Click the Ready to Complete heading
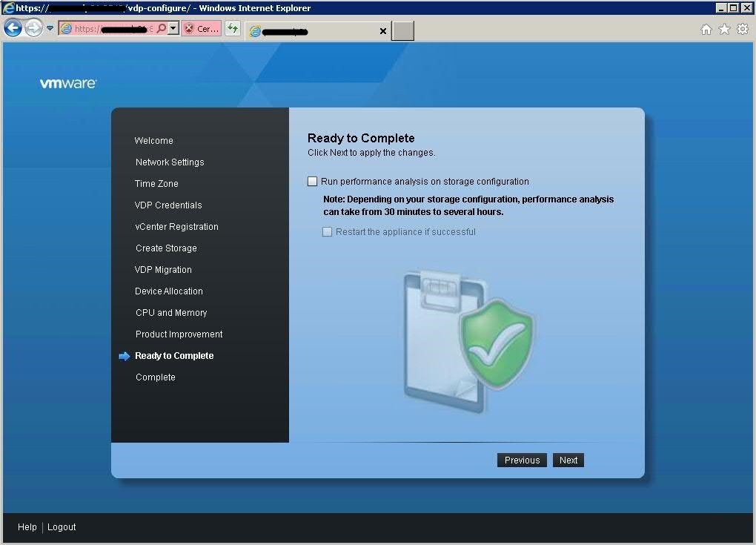Viewport: 756px width, 545px height. click(361, 139)
